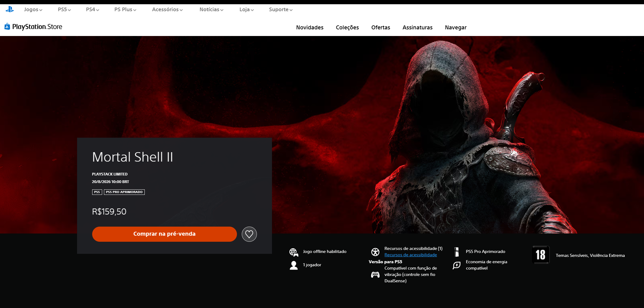Click the Mortal Shell II title
The image size is (644, 308).
coord(132,157)
